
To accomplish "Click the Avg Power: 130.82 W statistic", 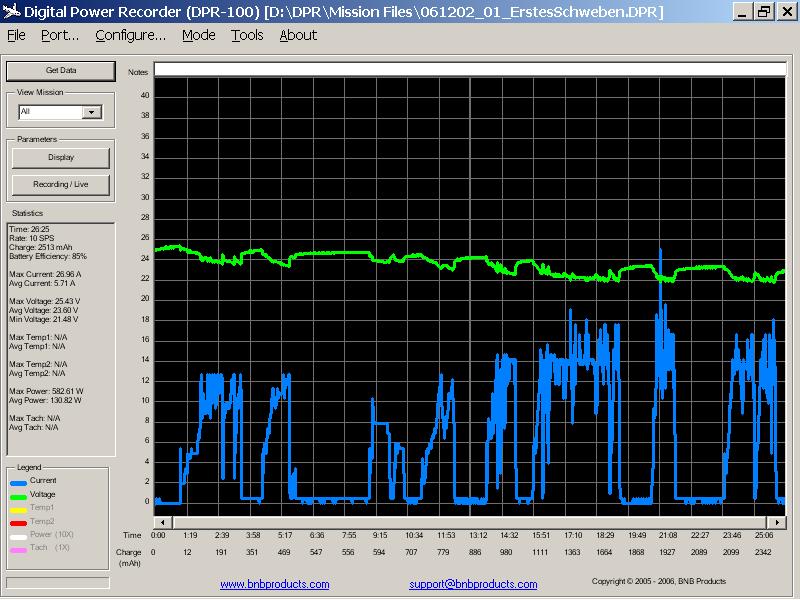I will click(45, 401).
